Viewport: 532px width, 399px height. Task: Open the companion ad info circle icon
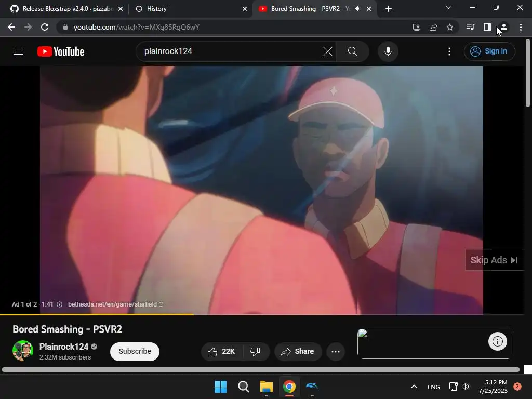[497, 341]
